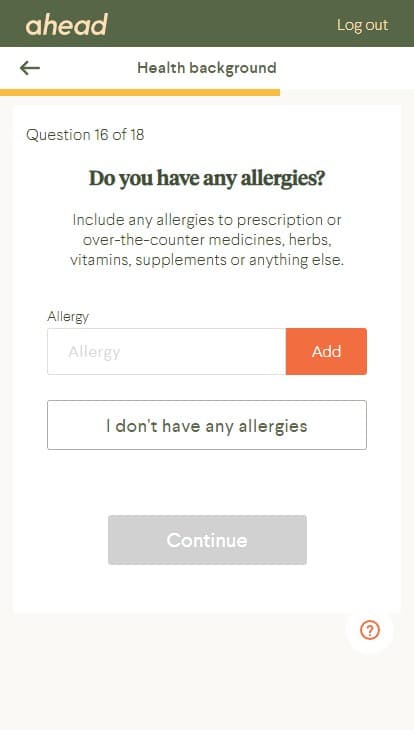Click the Health background page title
The width and height of the screenshot is (414, 736).
(207, 68)
